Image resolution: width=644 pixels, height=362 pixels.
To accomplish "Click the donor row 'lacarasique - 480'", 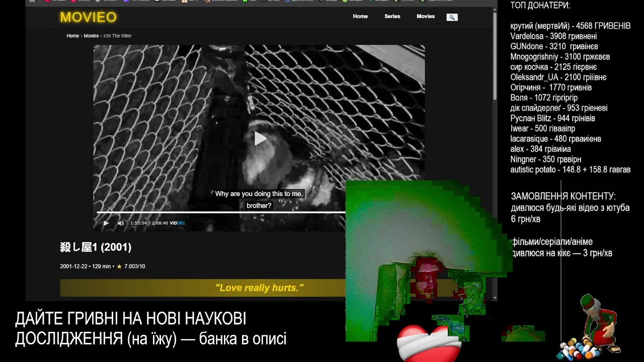I will coord(555,139).
